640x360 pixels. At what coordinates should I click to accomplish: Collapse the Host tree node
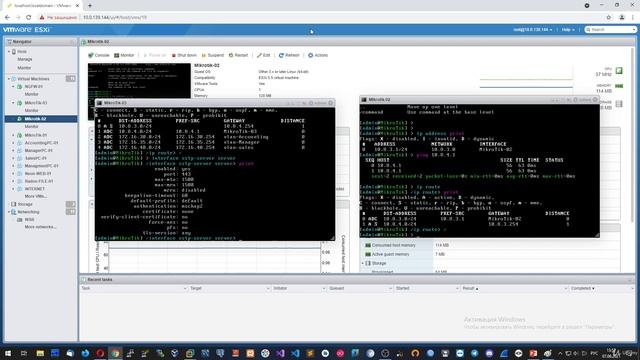coord(9,52)
